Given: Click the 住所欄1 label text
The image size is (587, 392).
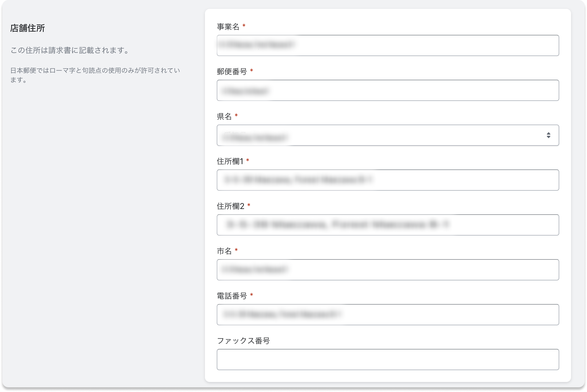Looking at the screenshot, I should coord(231,161).
